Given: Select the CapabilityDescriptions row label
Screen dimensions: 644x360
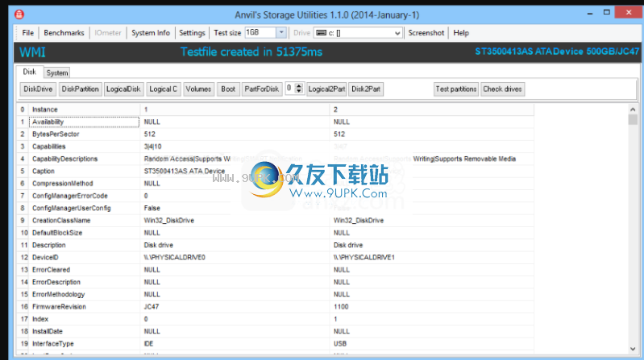Looking at the screenshot, I should point(65,159).
